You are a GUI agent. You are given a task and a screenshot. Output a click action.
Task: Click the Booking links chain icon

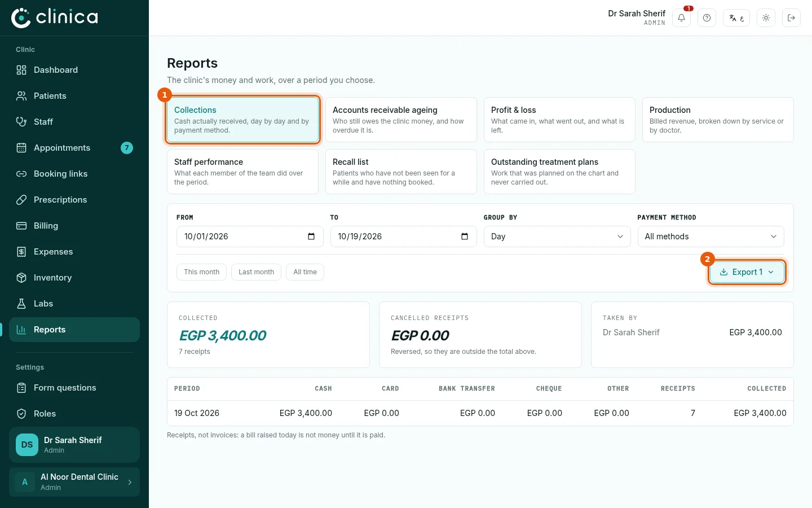pyautogui.click(x=21, y=174)
